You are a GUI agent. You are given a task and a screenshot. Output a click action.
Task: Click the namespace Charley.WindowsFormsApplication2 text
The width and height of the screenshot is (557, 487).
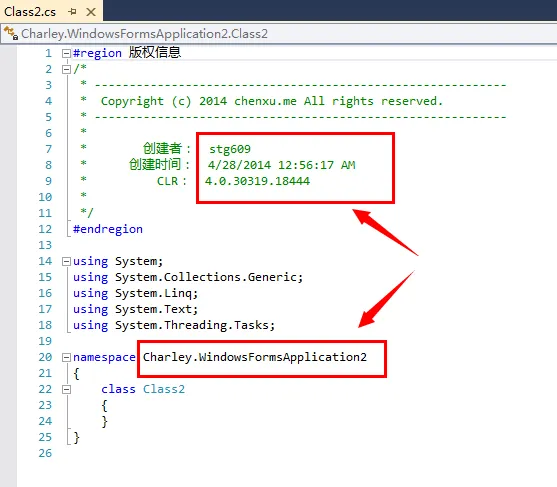pos(254,357)
